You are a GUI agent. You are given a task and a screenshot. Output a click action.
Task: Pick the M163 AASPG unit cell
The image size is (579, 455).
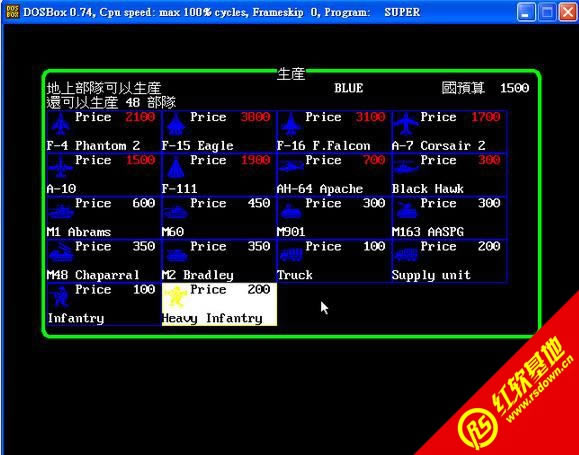[449, 218]
